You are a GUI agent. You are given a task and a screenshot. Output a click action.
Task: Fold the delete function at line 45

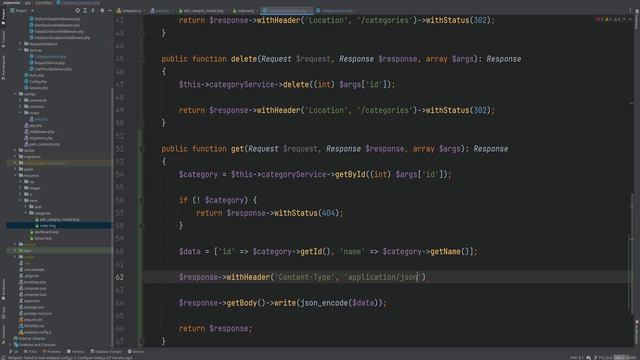pos(141,59)
